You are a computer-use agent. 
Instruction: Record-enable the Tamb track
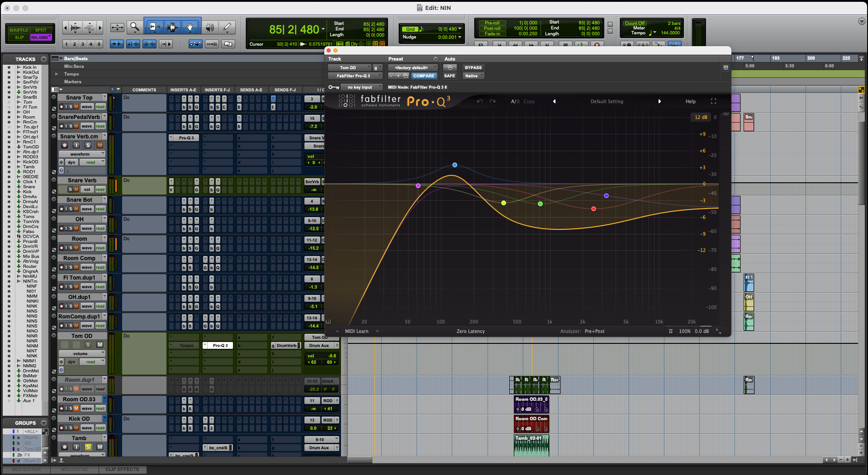65,447
